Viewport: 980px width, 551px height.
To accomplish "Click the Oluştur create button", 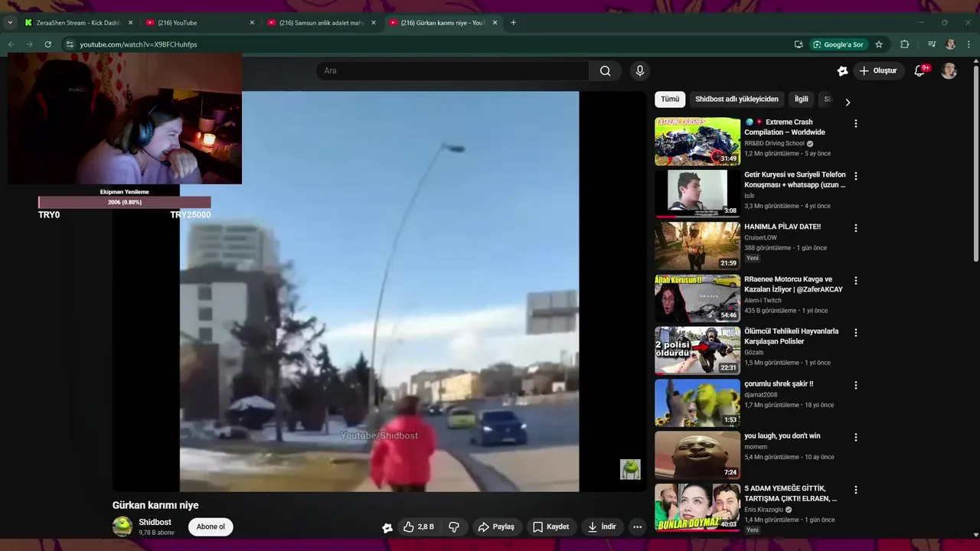I will click(877, 71).
